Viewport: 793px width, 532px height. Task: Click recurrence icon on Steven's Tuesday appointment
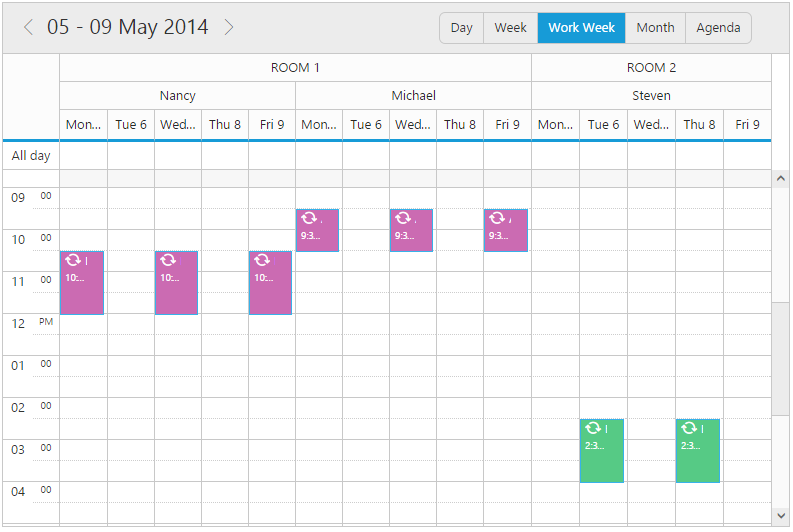593,428
